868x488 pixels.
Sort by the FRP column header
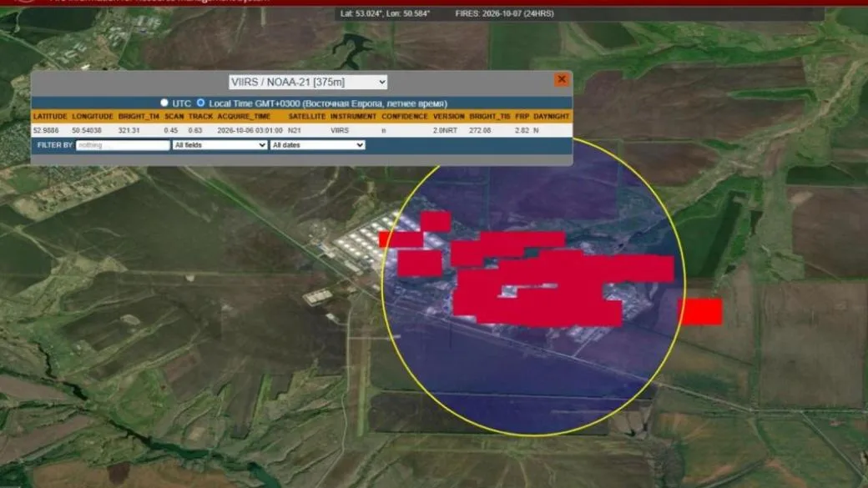522,116
